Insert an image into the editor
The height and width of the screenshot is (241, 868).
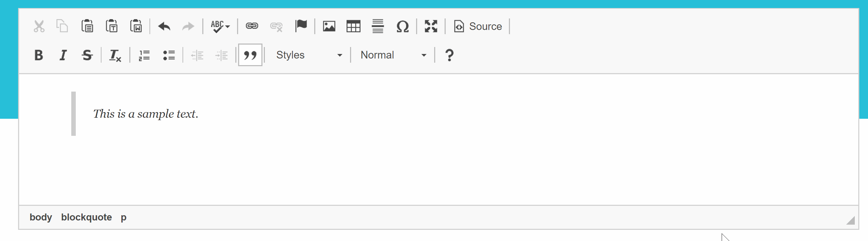[329, 26]
